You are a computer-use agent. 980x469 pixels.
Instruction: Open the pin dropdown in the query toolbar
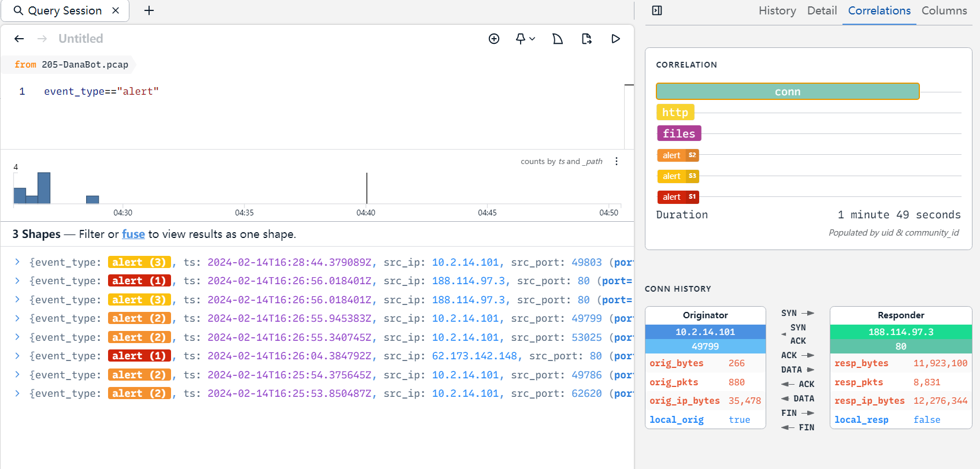click(x=525, y=39)
